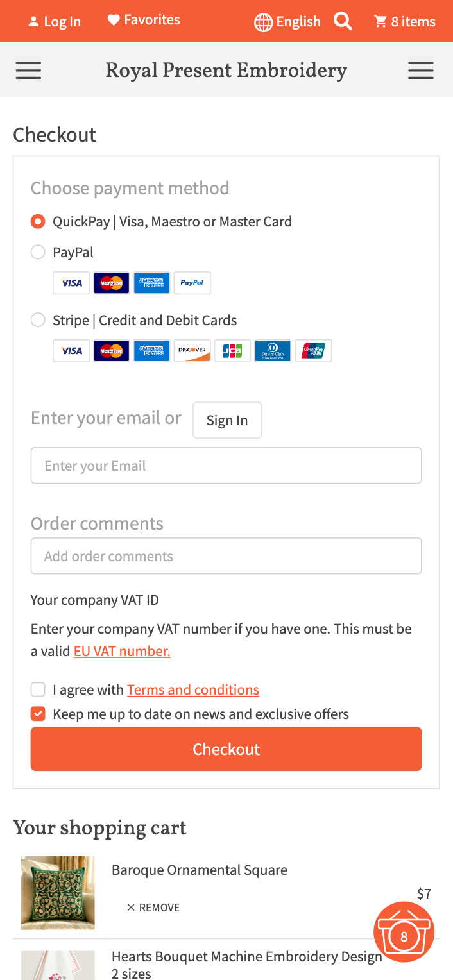Select the PayPal payment option

tap(38, 252)
